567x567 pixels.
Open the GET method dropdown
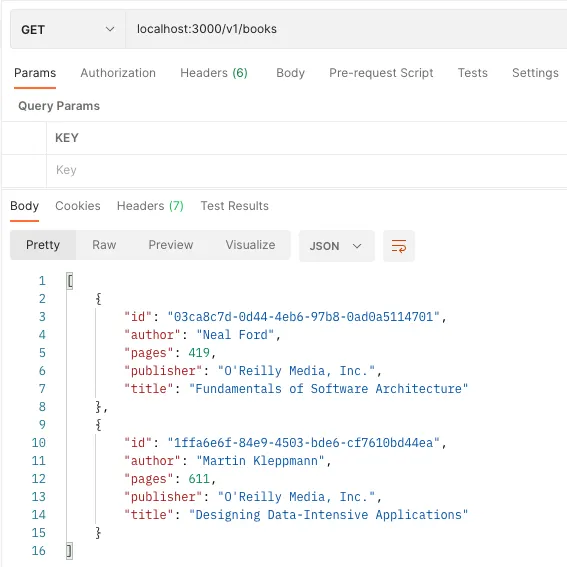coord(68,29)
